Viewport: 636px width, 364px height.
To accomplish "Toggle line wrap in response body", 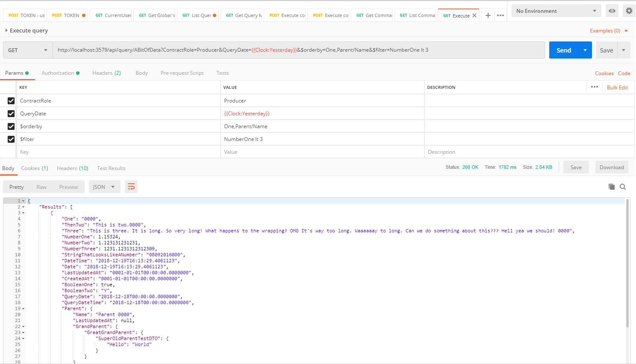I will coord(131,187).
